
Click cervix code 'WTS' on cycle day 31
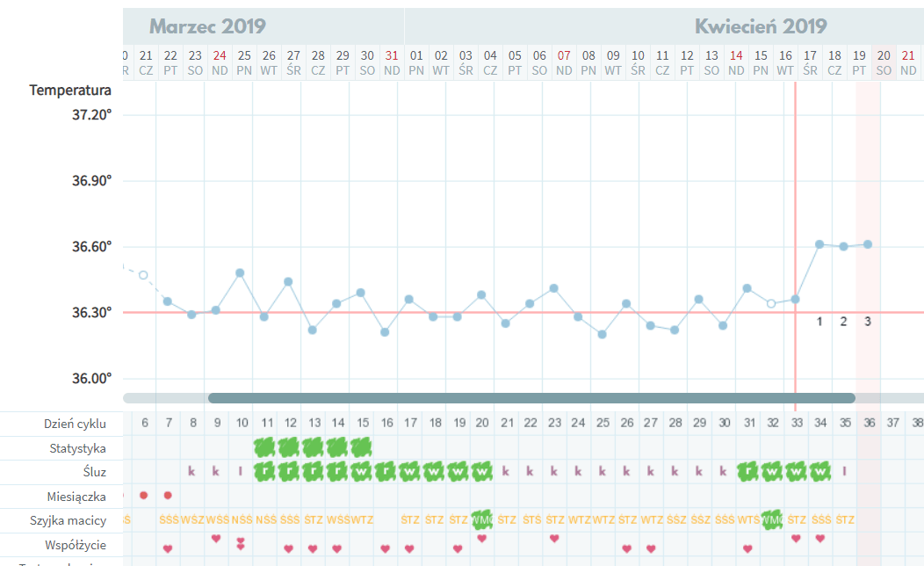(748, 520)
